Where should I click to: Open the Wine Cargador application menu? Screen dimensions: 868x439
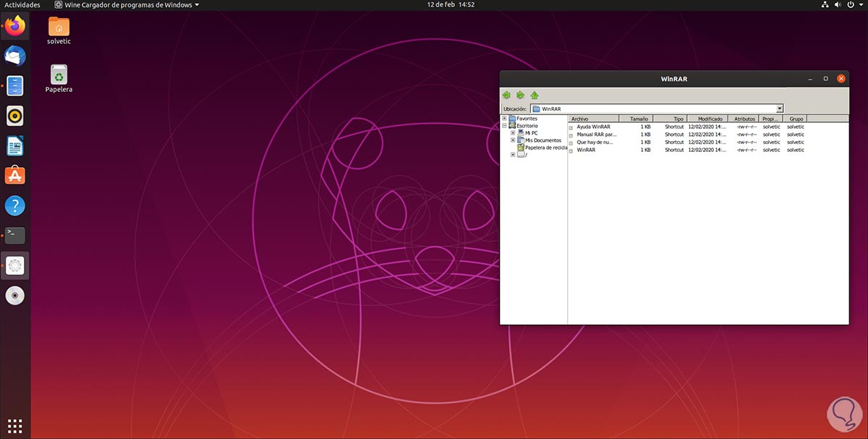(x=127, y=5)
